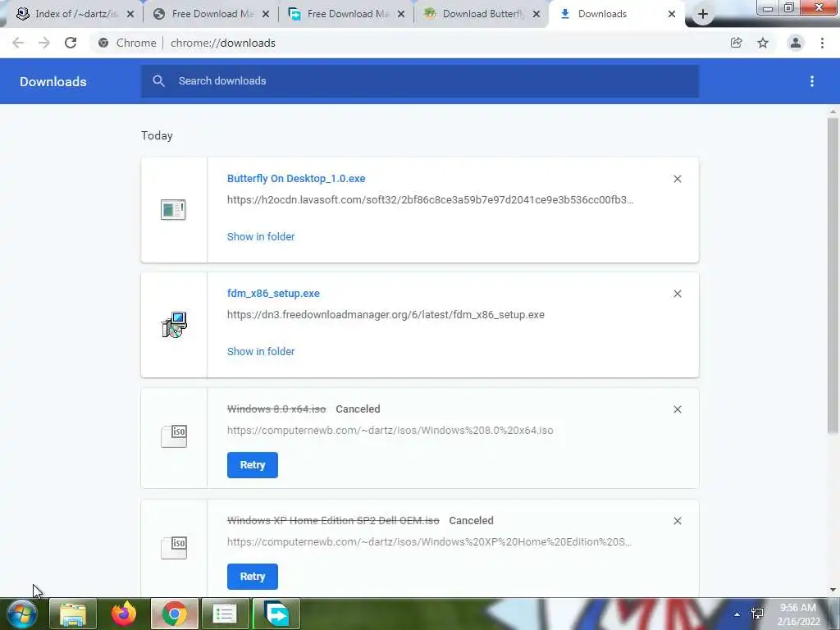Click the Today date heading

[x=157, y=135]
